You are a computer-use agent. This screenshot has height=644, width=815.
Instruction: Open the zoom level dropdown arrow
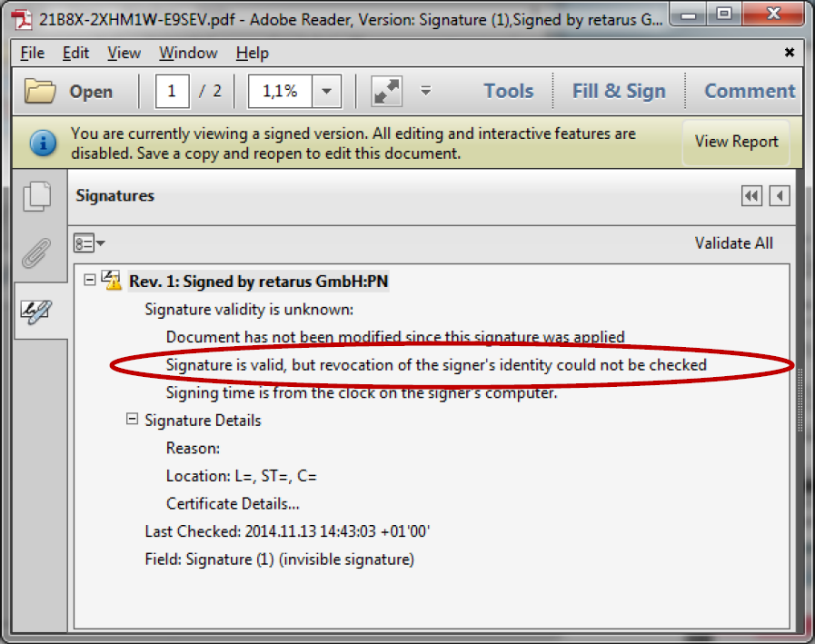pos(326,91)
